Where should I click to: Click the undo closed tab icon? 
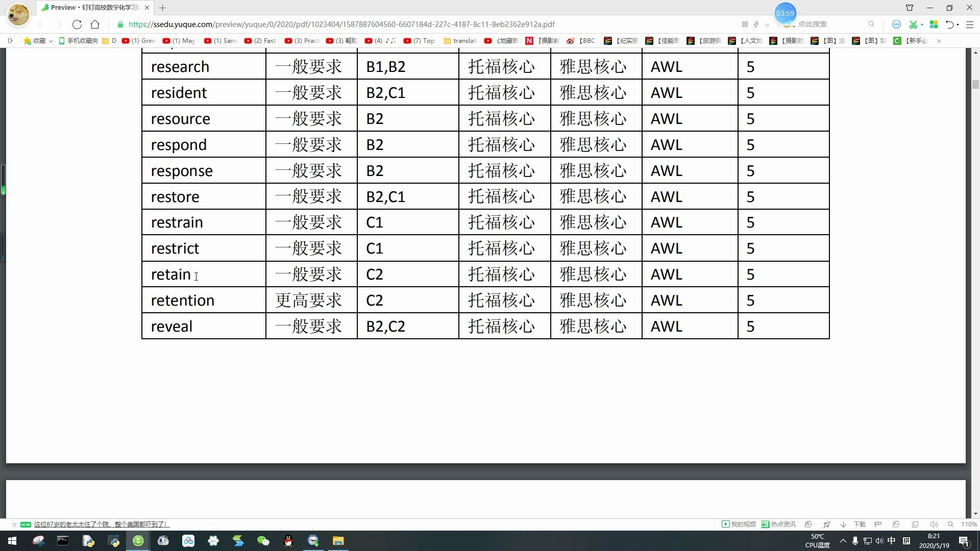(950, 24)
